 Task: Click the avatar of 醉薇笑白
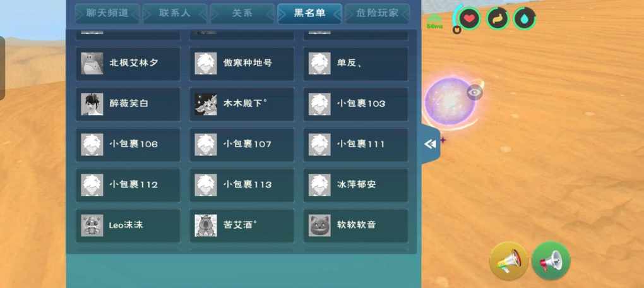[x=92, y=104]
